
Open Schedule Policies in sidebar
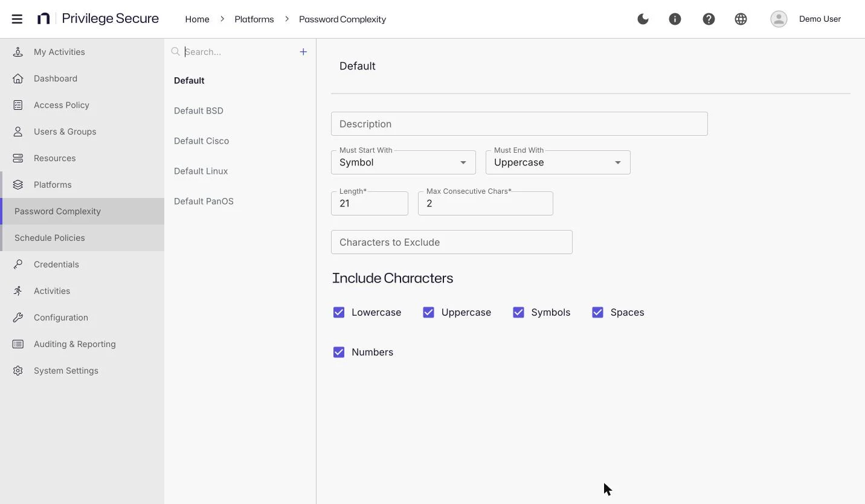(x=82, y=238)
